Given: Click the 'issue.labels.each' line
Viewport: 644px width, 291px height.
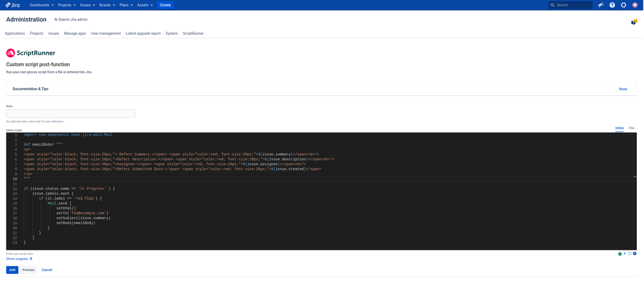Looking at the screenshot, I should coord(53,194).
